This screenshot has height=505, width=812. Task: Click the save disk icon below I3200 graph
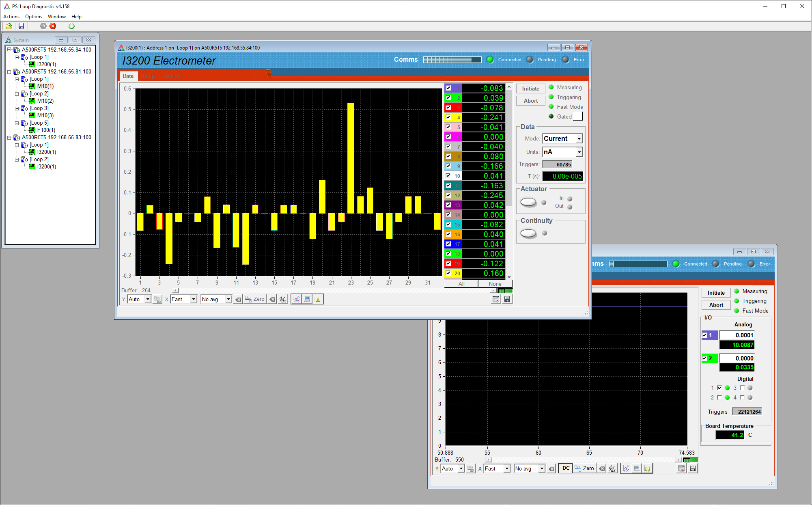pos(507,300)
